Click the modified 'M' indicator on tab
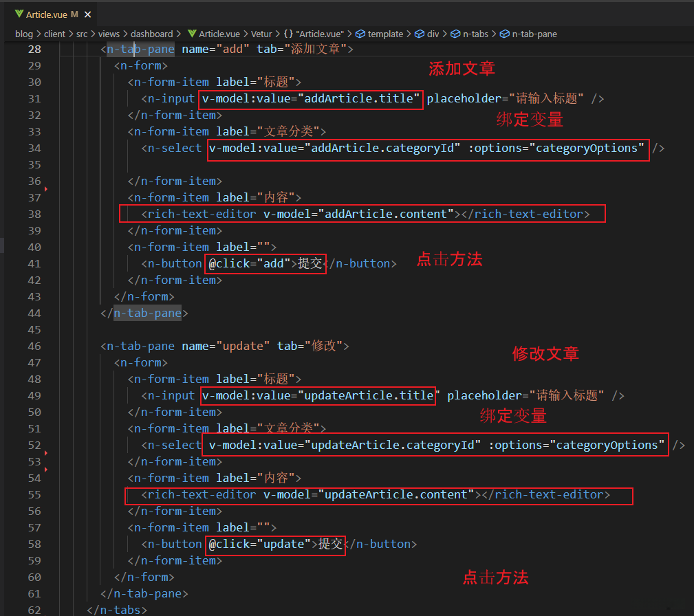694x616 pixels. [74, 14]
